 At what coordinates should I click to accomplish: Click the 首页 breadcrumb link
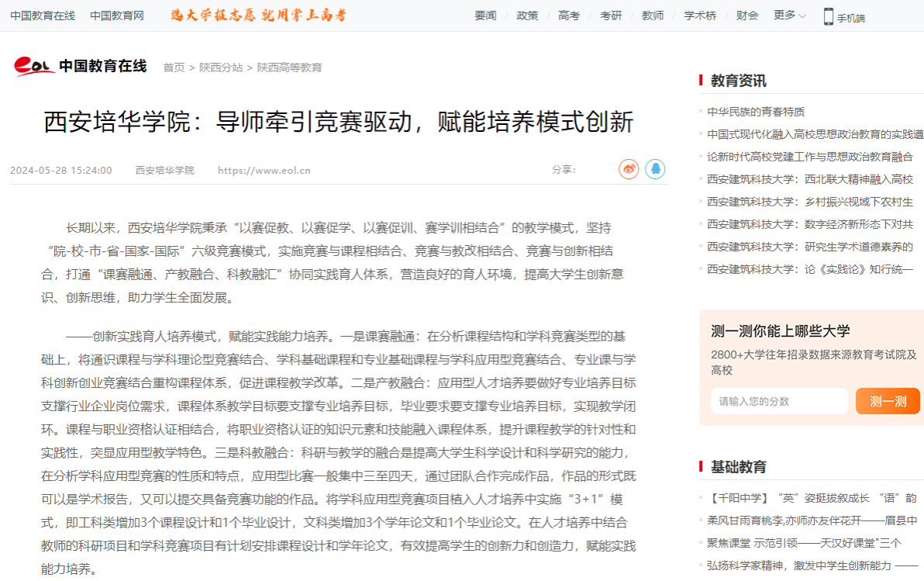(174, 67)
